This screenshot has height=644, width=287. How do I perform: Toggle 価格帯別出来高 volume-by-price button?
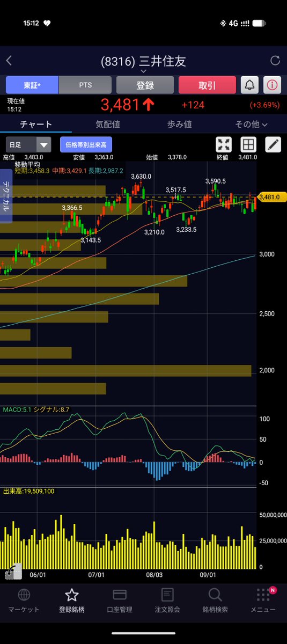click(86, 144)
